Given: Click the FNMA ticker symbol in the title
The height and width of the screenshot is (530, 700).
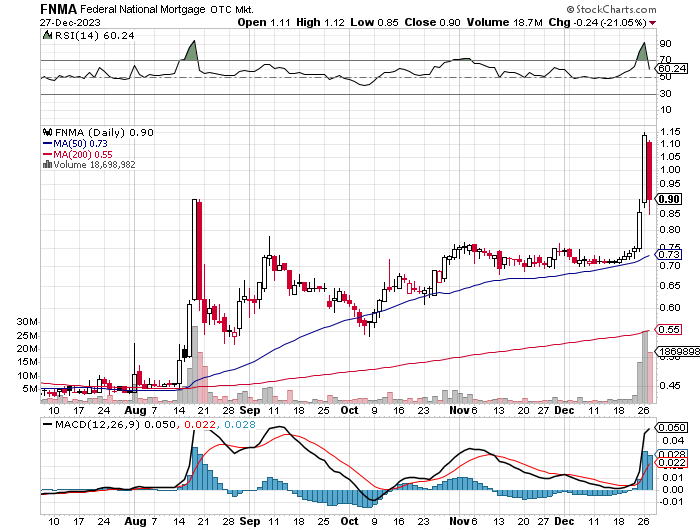Looking at the screenshot, I should pos(58,9).
